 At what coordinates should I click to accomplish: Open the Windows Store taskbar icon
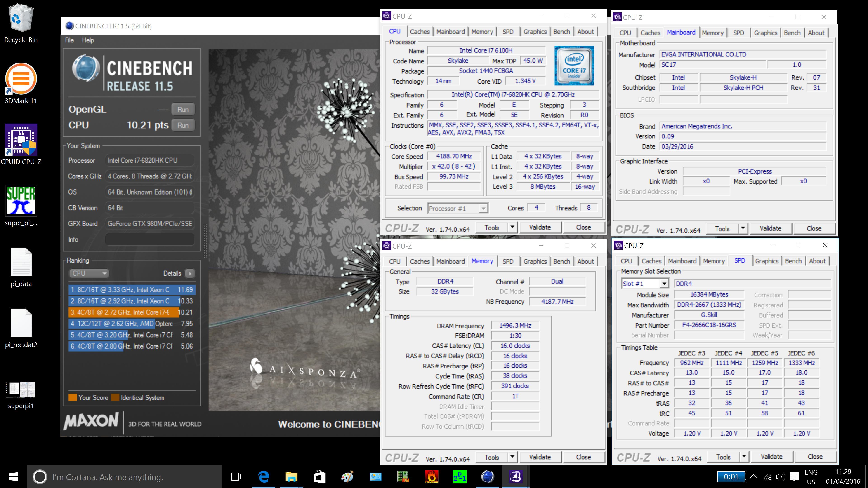coord(319,476)
